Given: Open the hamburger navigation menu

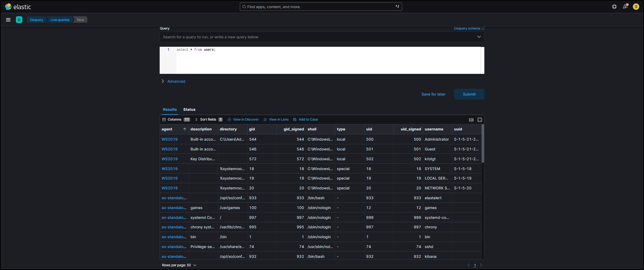Looking at the screenshot, I should (x=8, y=20).
